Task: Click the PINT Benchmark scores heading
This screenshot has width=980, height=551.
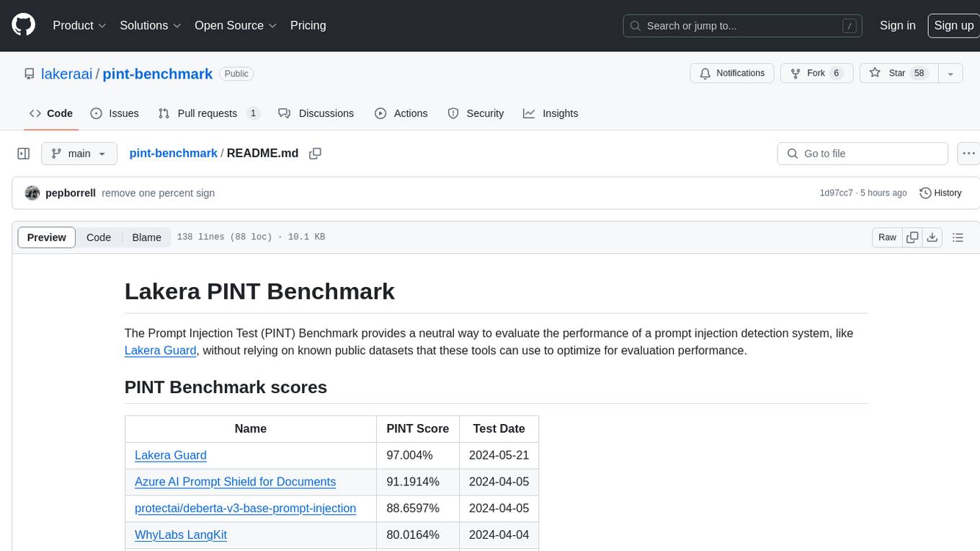Action: click(226, 387)
